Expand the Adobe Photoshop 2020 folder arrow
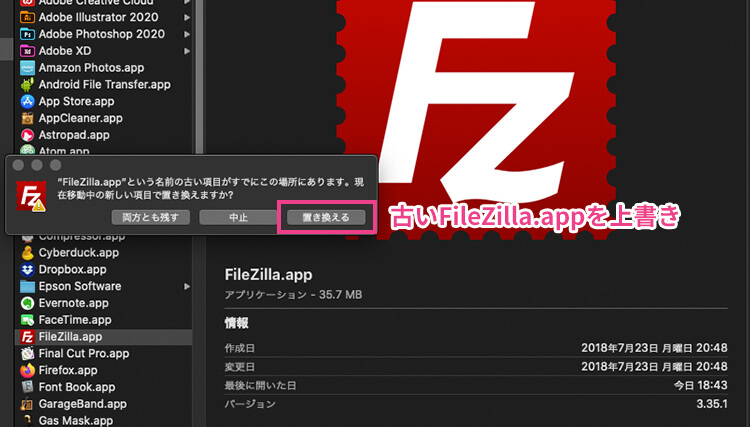Image resolution: width=750 pixels, height=427 pixels. pyautogui.click(x=188, y=33)
